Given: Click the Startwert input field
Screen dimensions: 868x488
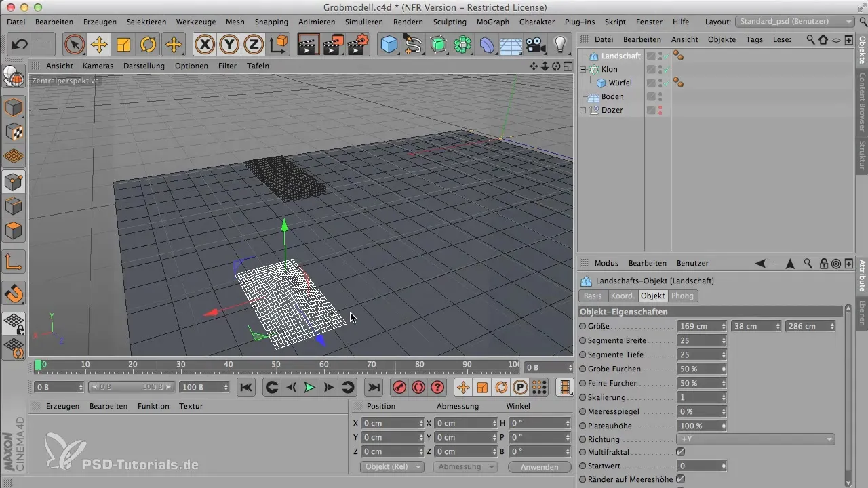Looking at the screenshot, I should tap(702, 466).
